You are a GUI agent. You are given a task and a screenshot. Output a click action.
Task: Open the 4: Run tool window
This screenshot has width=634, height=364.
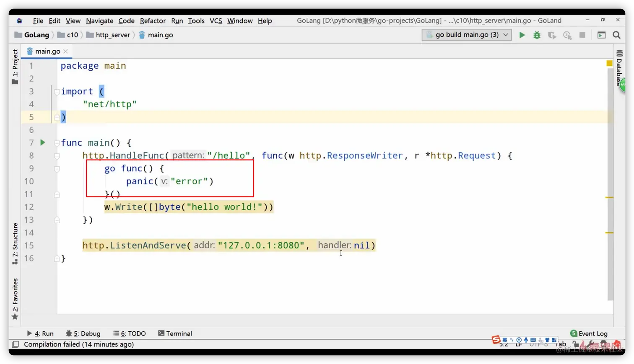(40, 333)
